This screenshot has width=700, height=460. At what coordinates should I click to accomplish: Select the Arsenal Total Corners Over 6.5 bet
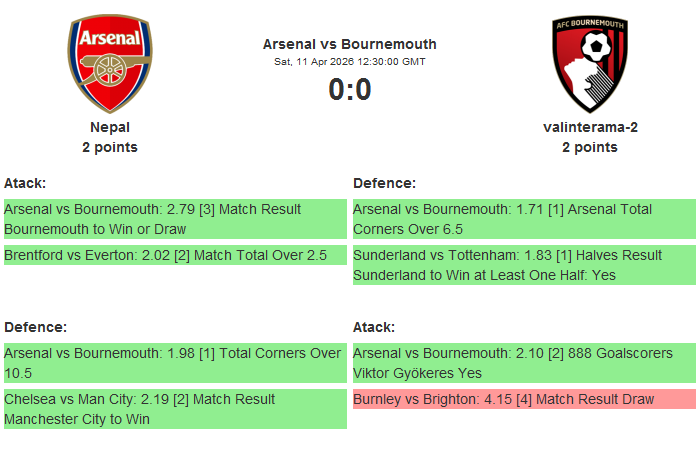pyautogui.click(x=524, y=219)
